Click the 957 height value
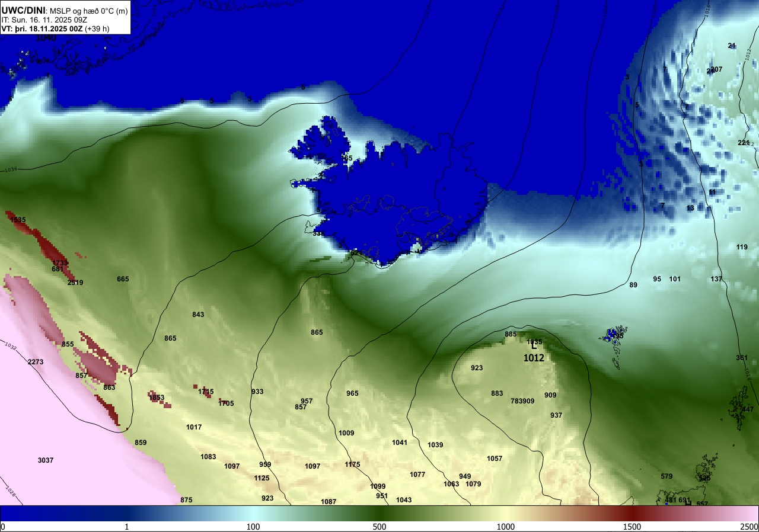This screenshot has height=532, width=759. [307, 401]
